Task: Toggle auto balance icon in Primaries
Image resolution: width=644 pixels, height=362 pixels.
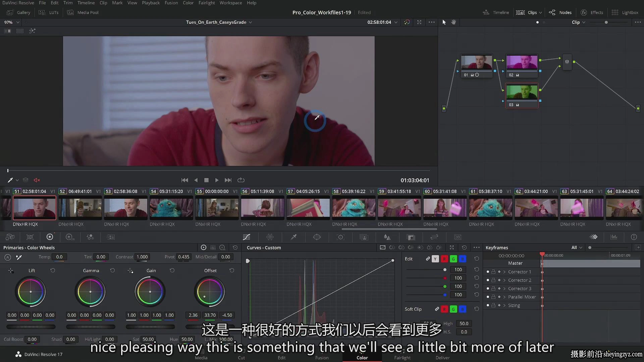Action: pos(8,257)
